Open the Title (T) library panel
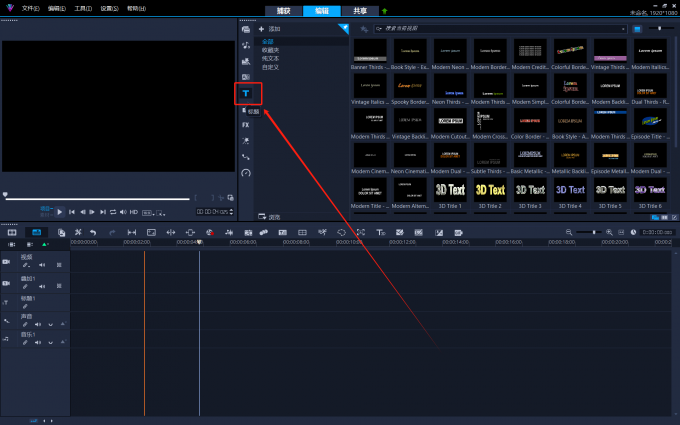 point(245,93)
